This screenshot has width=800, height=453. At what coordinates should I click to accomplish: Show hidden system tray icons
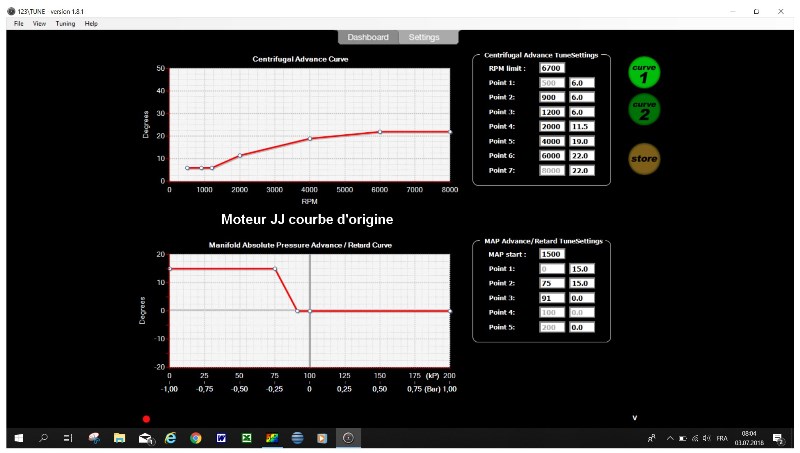click(669, 438)
